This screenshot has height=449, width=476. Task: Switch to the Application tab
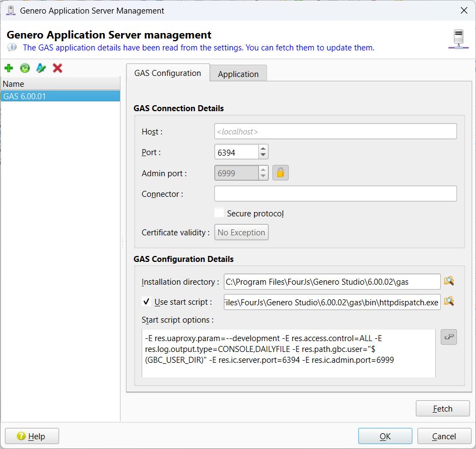[238, 73]
